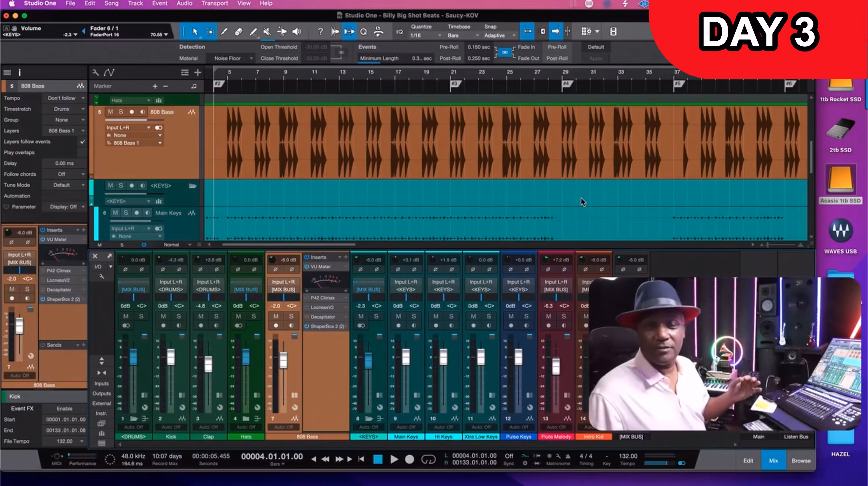Click the Kick channel volume fader
The height and width of the screenshot is (486, 868).
(171, 357)
